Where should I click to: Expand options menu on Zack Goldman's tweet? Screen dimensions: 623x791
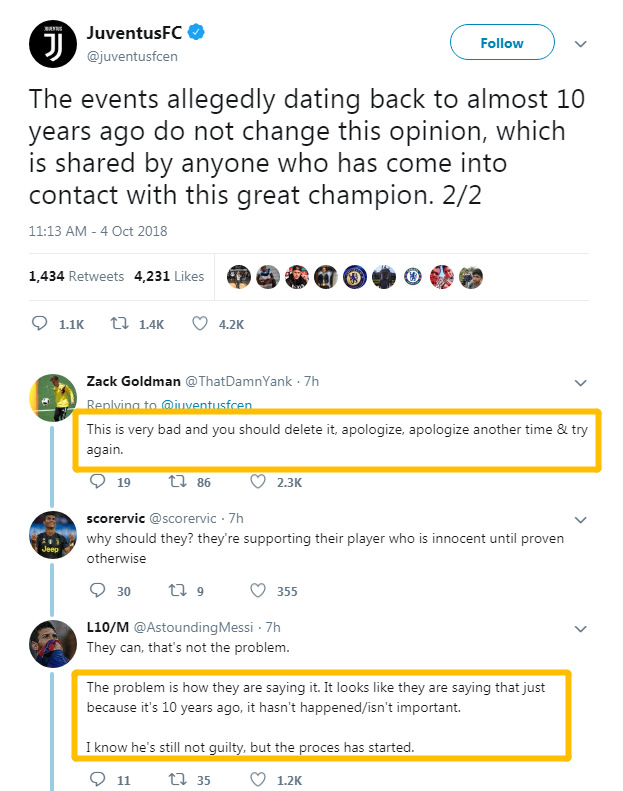580,382
